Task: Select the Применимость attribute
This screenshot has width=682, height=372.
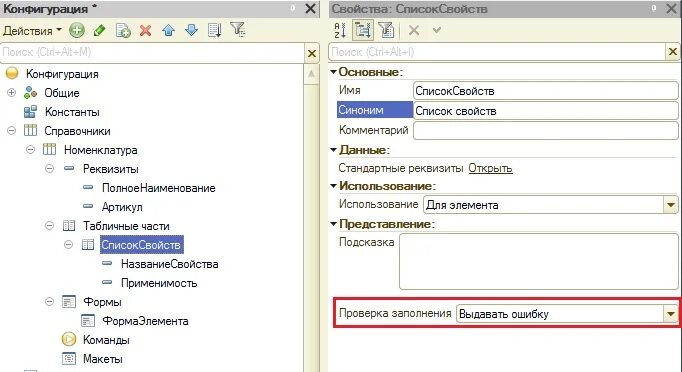Action: (159, 283)
